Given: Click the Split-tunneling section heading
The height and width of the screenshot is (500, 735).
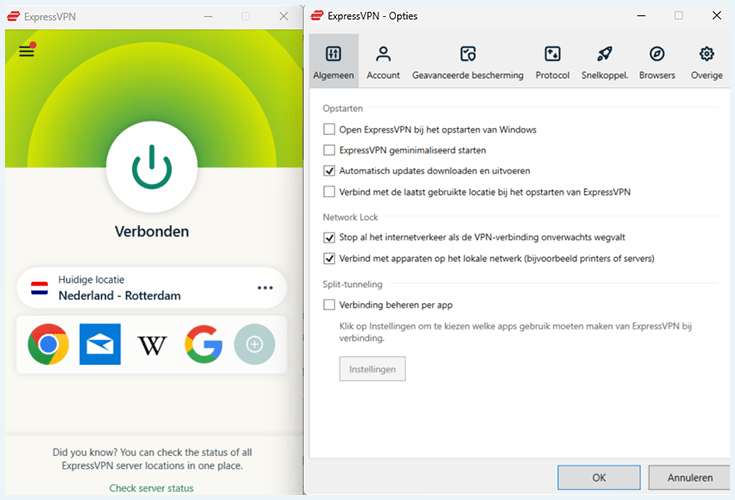Looking at the screenshot, I should (352, 284).
